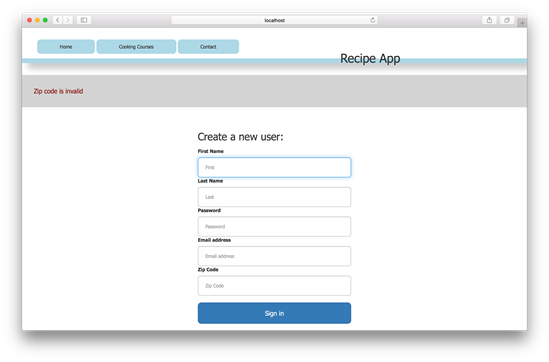The height and width of the screenshot is (362, 549).
Task: Click the green fullscreen window button
Action: pyautogui.click(x=45, y=20)
